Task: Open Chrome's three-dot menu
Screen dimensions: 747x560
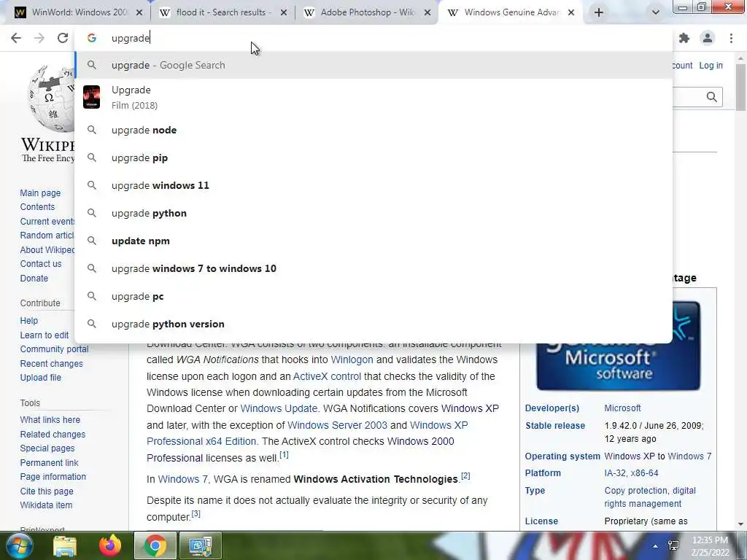Action: coord(731,38)
